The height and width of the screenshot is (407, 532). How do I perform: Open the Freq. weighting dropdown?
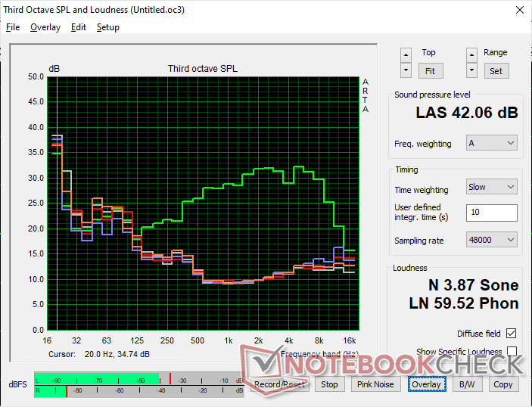[492, 143]
